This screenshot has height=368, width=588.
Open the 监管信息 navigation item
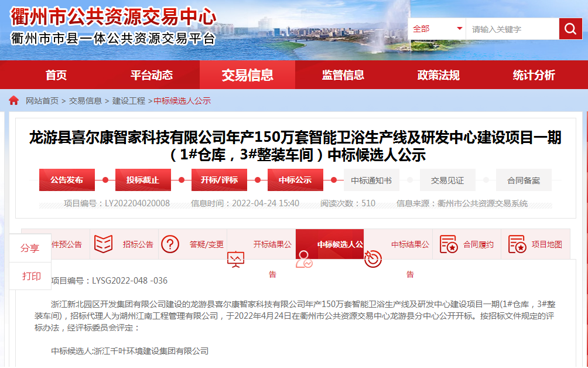click(x=343, y=75)
